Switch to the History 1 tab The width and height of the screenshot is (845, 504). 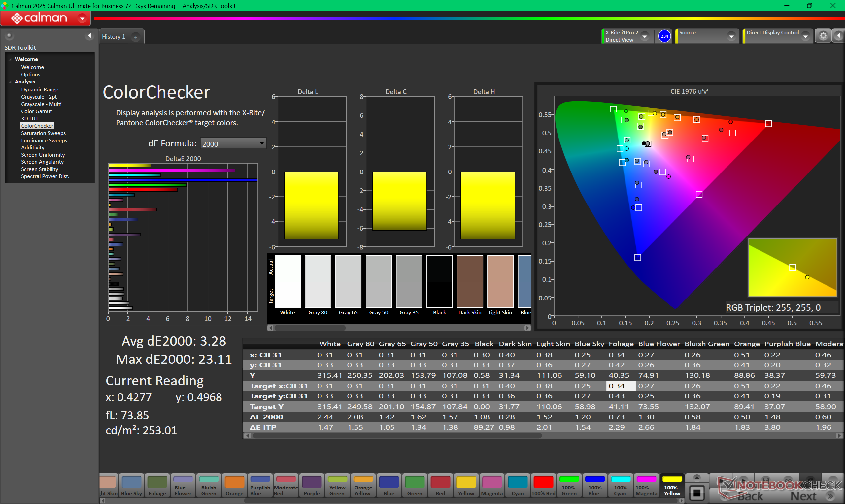click(x=114, y=37)
